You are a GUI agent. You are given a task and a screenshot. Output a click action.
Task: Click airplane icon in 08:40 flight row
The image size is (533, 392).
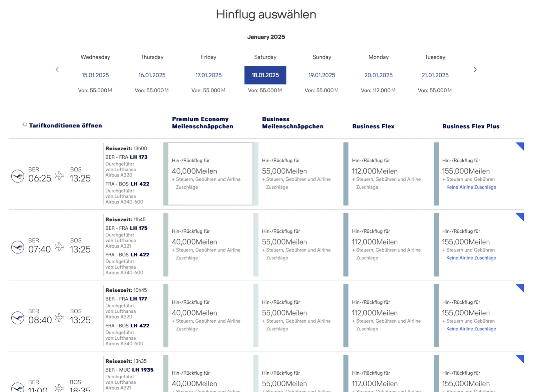tap(60, 317)
